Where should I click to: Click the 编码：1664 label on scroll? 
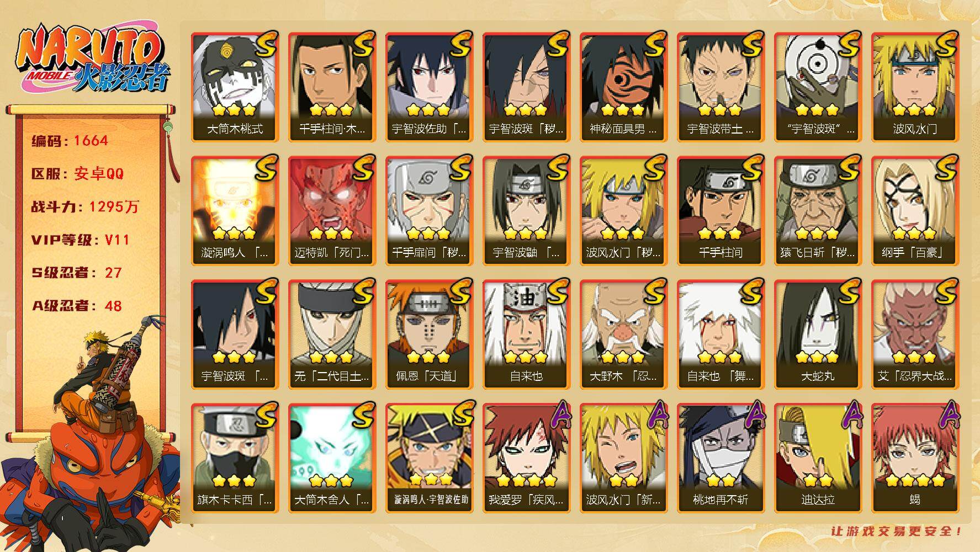[x=70, y=141]
